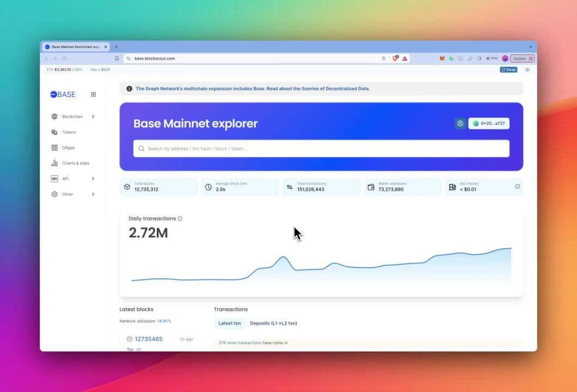Click the browser Update button
The height and width of the screenshot is (392, 577).
pos(523,58)
